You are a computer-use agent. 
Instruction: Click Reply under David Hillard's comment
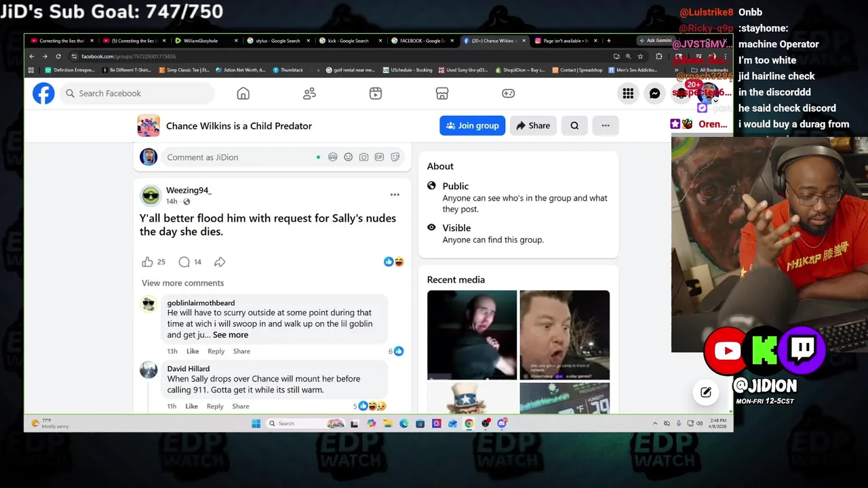215,406
